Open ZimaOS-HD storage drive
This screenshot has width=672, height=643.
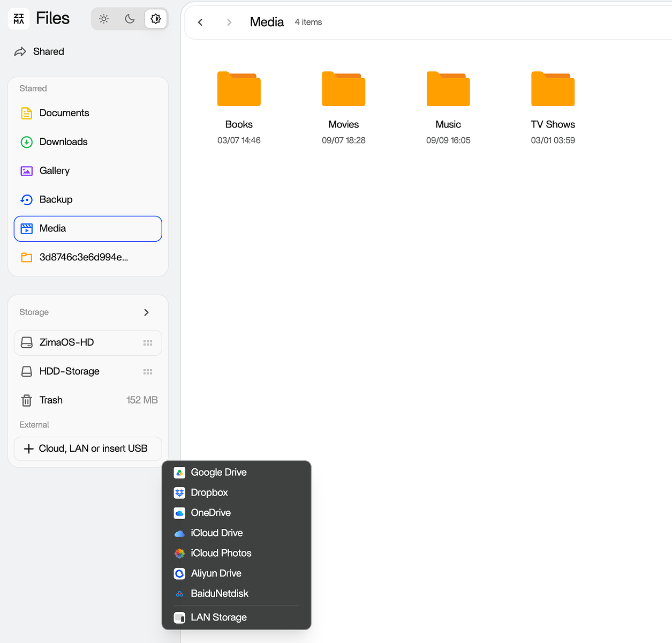click(88, 343)
